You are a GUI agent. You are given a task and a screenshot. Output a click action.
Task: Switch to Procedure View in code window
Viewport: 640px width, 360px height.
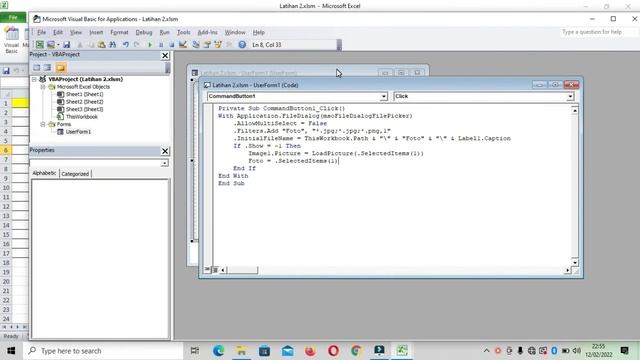208,269
